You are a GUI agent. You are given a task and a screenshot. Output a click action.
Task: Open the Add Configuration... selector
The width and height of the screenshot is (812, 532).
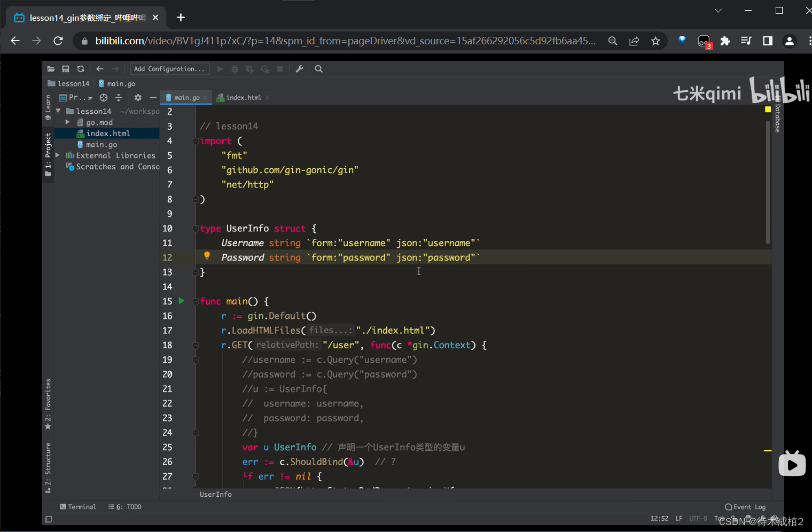pos(169,69)
